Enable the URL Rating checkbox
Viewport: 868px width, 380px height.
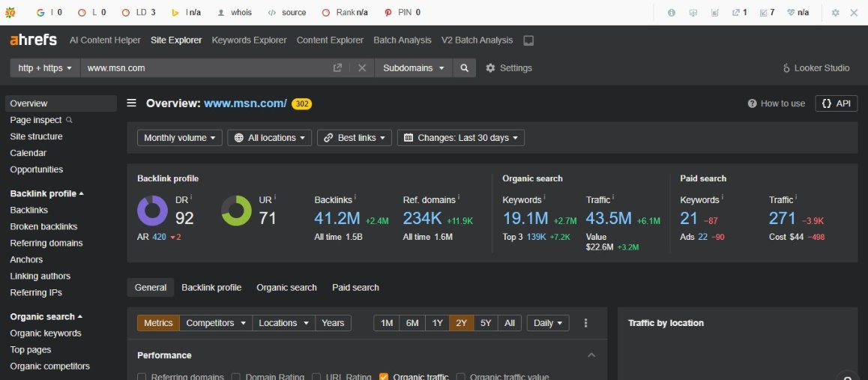[316, 377]
